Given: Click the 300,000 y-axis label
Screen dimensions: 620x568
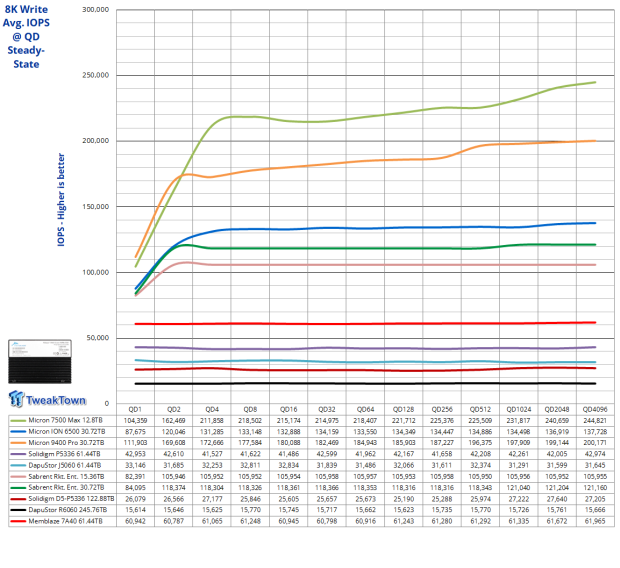Looking at the screenshot, I should [96, 9].
